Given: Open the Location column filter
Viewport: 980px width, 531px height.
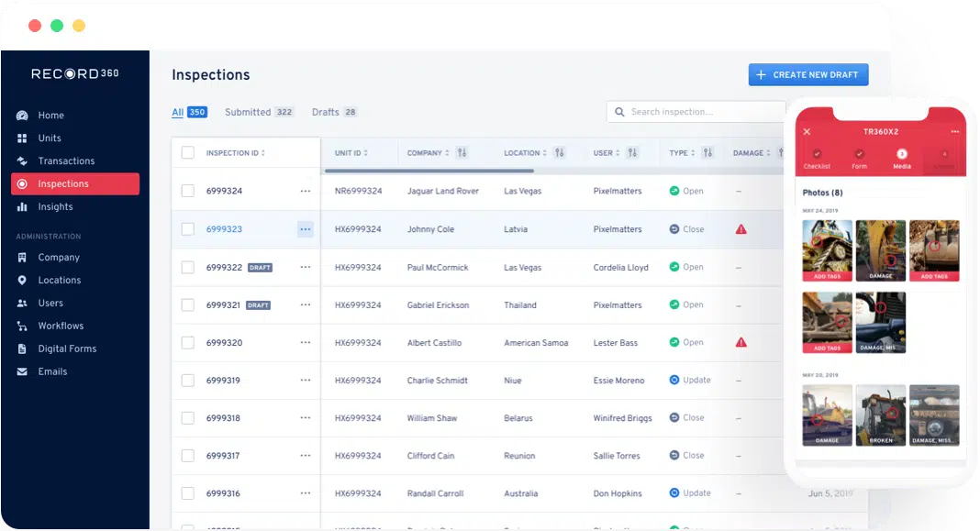Looking at the screenshot, I should (x=559, y=153).
